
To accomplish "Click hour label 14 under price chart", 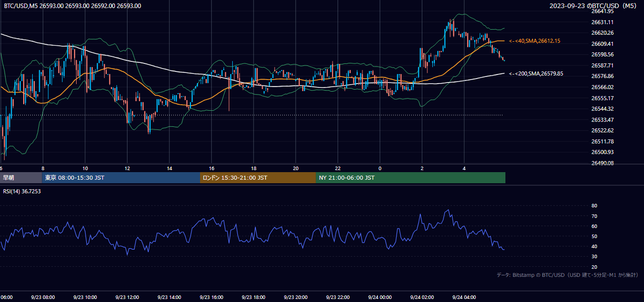I will pos(169,169).
